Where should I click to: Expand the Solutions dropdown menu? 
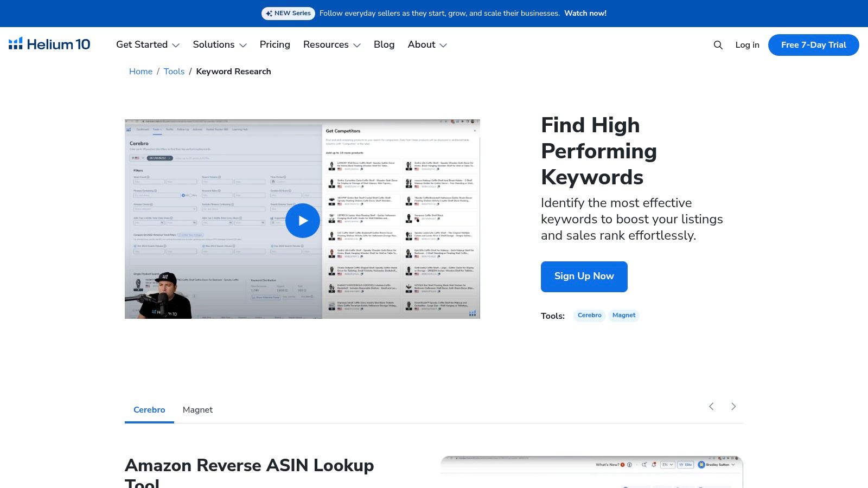coord(219,45)
